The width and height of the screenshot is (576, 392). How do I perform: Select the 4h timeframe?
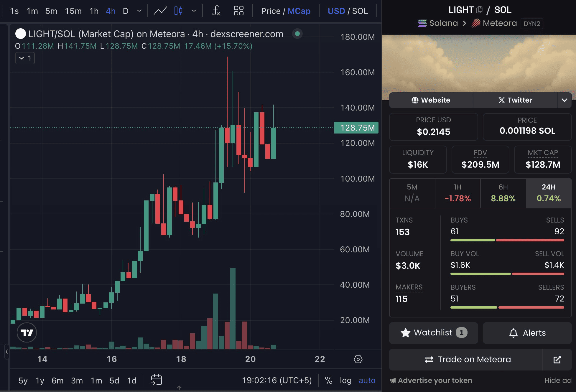(x=111, y=11)
